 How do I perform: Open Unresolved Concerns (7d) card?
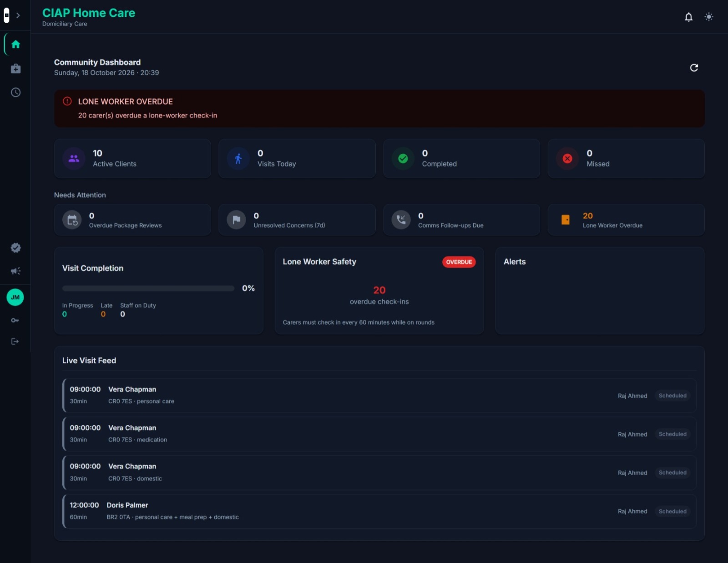click(297, 220)
